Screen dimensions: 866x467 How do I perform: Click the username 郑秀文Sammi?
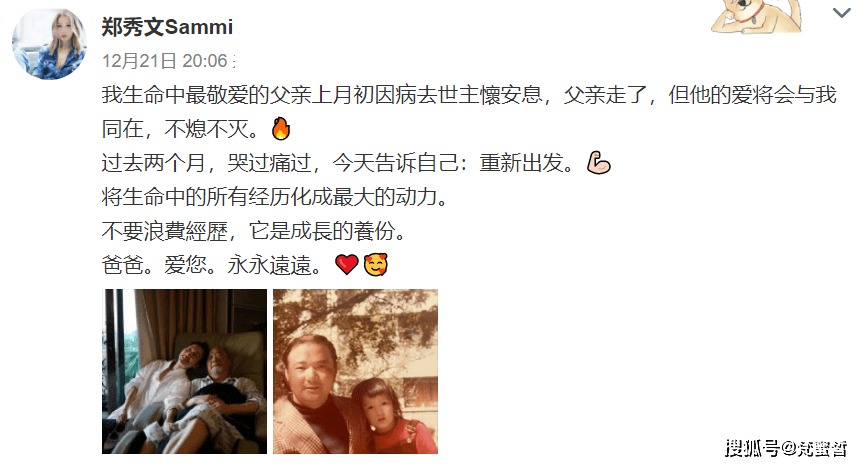click(x=167, y=26)
